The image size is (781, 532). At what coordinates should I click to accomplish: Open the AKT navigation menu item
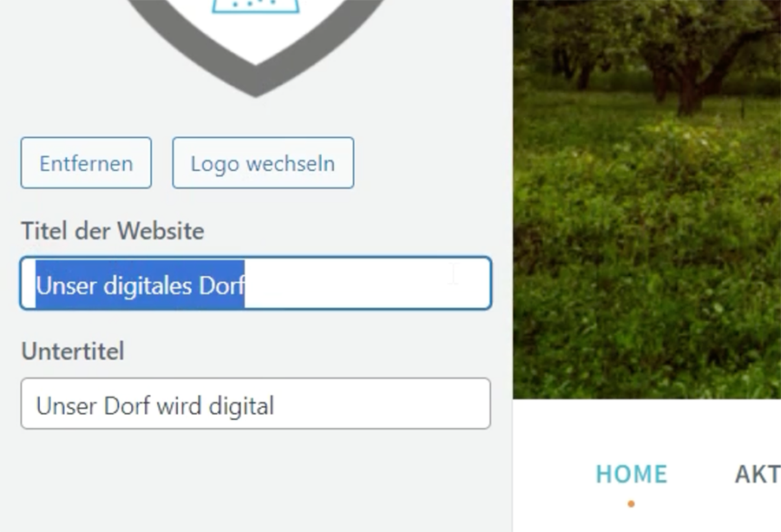pyautogui.click(x=758, y=474)
